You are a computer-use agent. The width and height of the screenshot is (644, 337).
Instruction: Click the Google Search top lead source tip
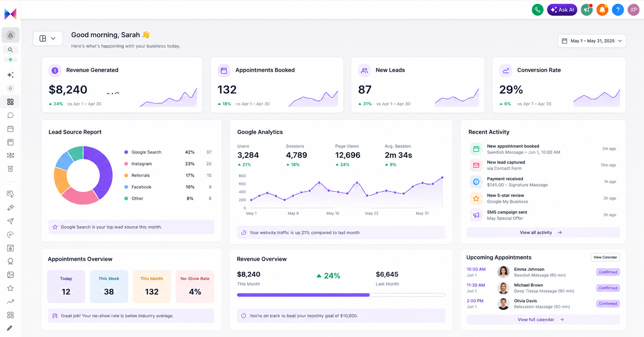point(131,227)
